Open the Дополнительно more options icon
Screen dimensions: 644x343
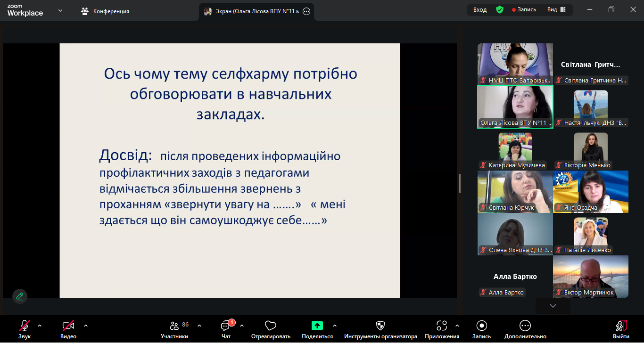click(x=525, y=326)
